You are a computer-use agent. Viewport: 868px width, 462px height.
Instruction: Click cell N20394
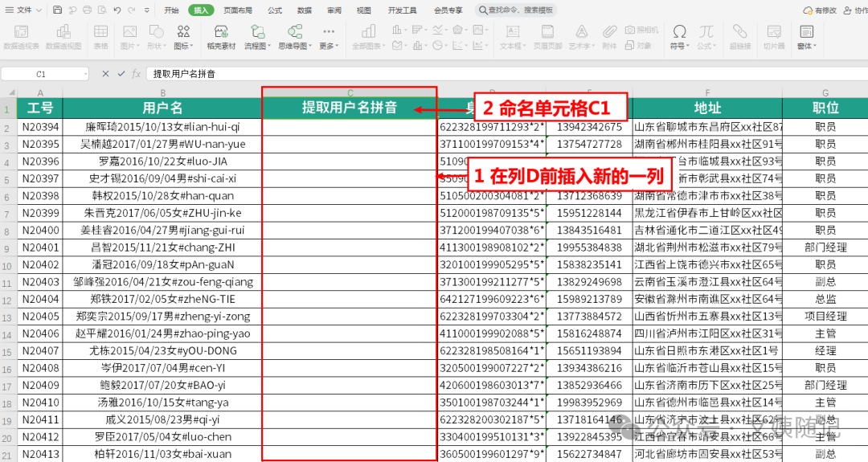(40, 127)
